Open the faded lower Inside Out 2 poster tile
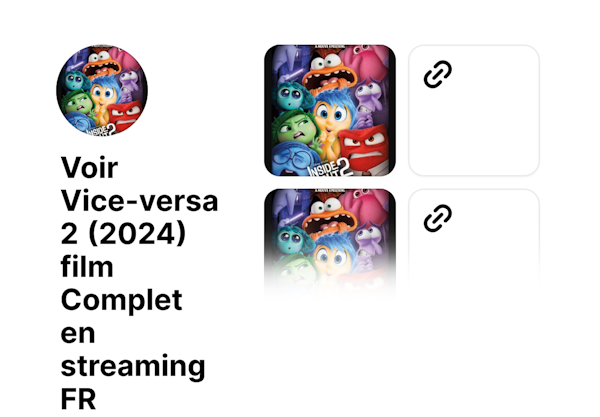The width and height of the screenshot is (600, 417). tap(330, 242)
